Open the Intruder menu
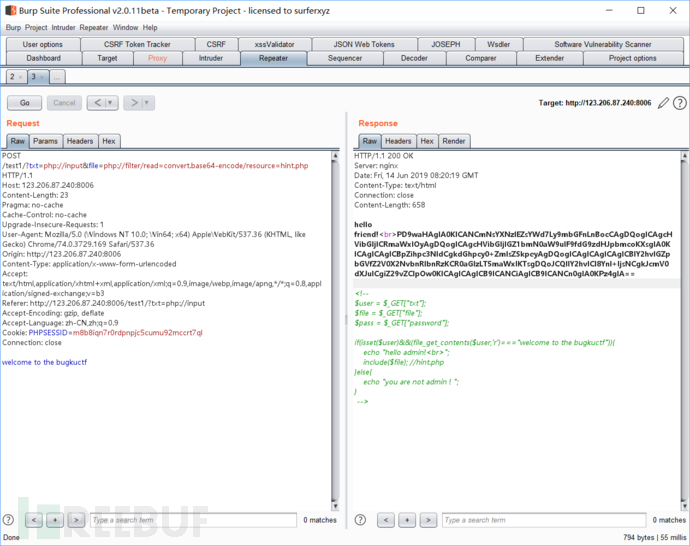This screenshot has height=546, width=690. pos(63,27)
